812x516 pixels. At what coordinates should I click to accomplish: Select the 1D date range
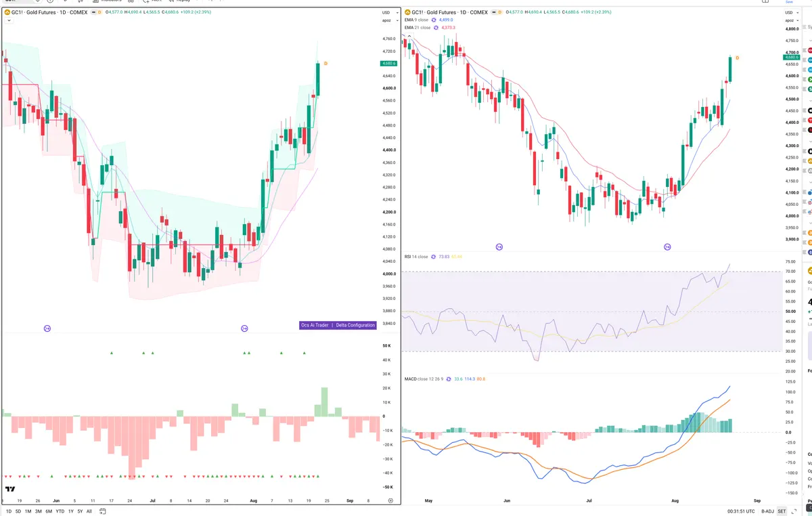click(x=9, y=511)
